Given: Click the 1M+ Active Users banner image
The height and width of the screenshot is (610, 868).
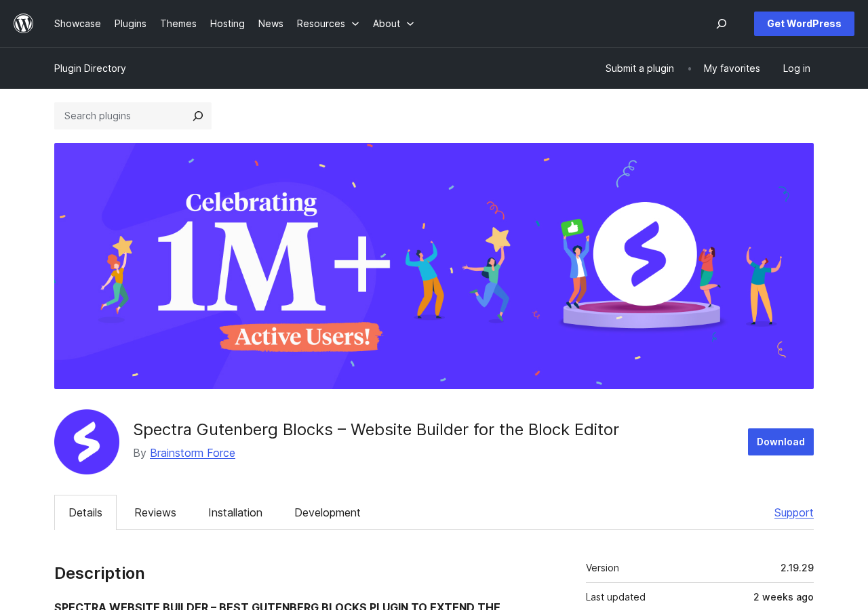Looking at the screenshot, I should click(x=434, y=266).
